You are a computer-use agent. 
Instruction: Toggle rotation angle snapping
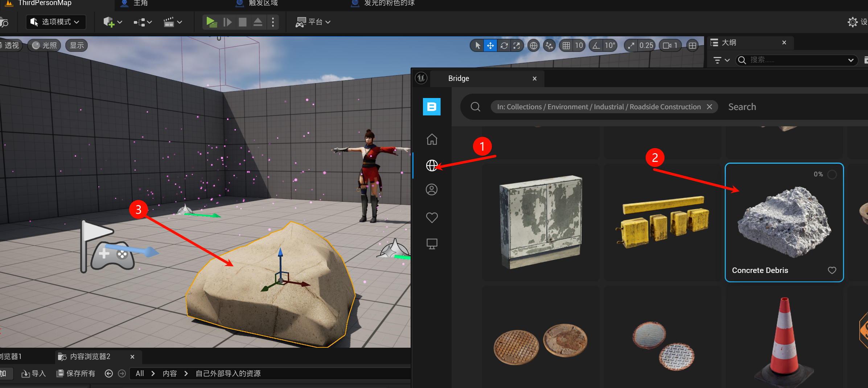tap(596, 46)
